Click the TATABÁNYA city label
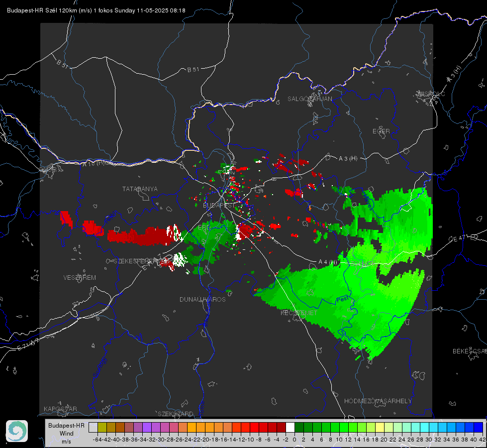Viewport: 487px width, 448px height. coord(140,189)
